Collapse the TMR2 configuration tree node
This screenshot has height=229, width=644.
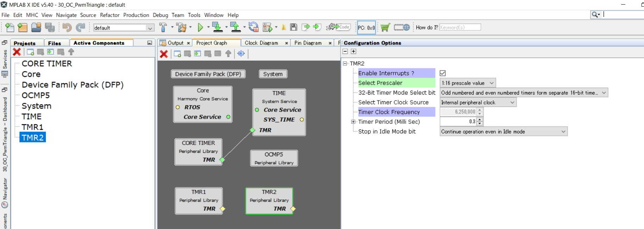point(345,64)
